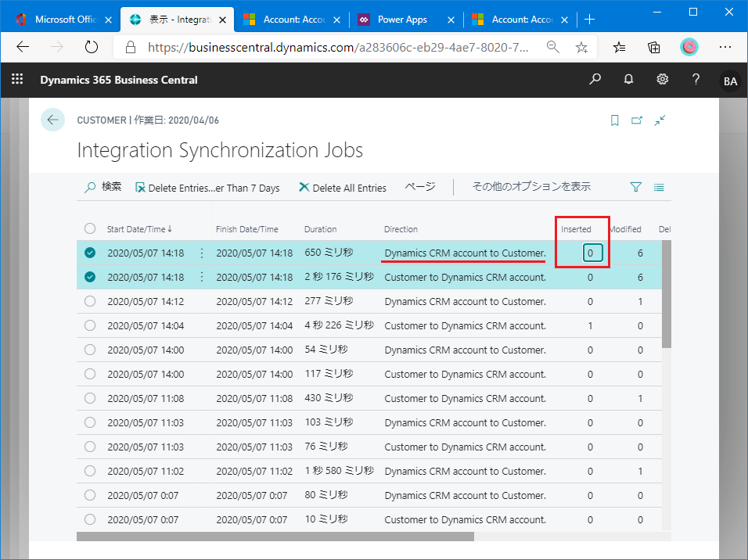This screenshot has width=748, height=560.
Task: Open the notifications bell
Action: click(629, 79)
